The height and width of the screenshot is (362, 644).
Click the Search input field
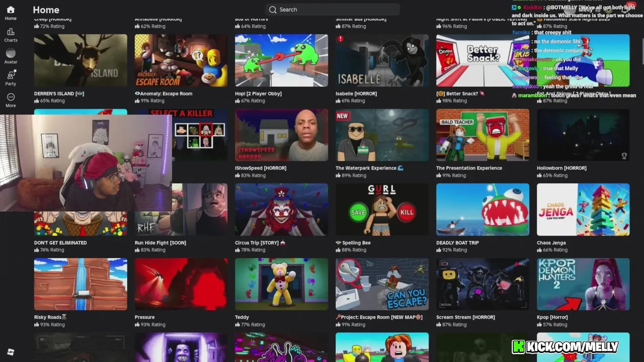click(x=332, y=10)
